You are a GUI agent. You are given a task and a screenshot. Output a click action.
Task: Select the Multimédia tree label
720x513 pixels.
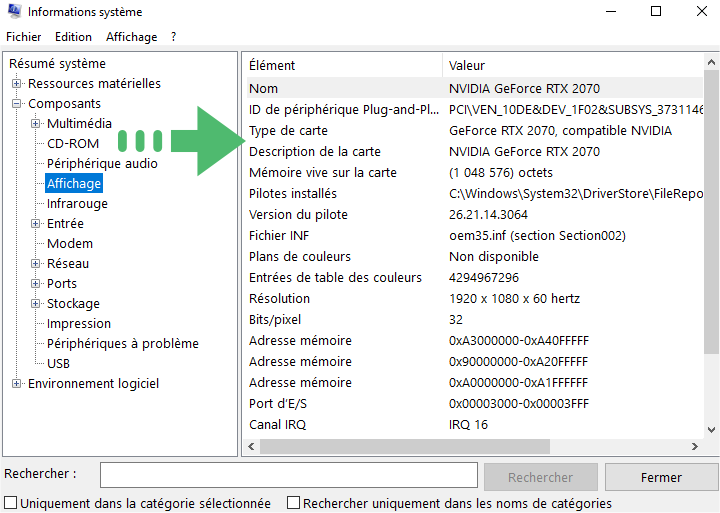[x=79, y=124]
